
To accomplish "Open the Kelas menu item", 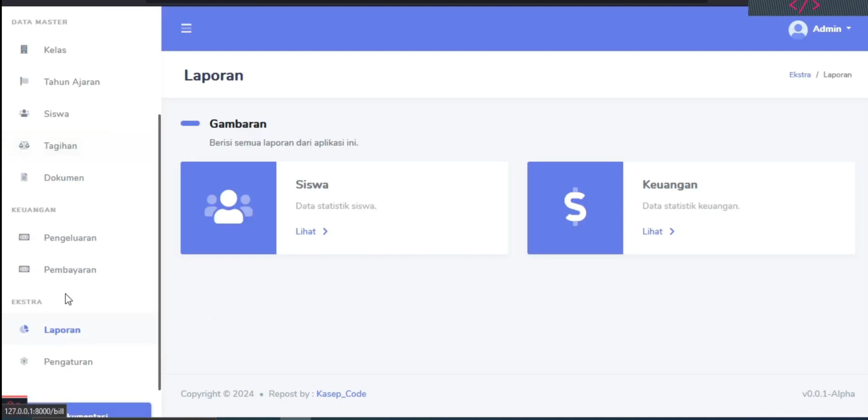I will 80,50.
